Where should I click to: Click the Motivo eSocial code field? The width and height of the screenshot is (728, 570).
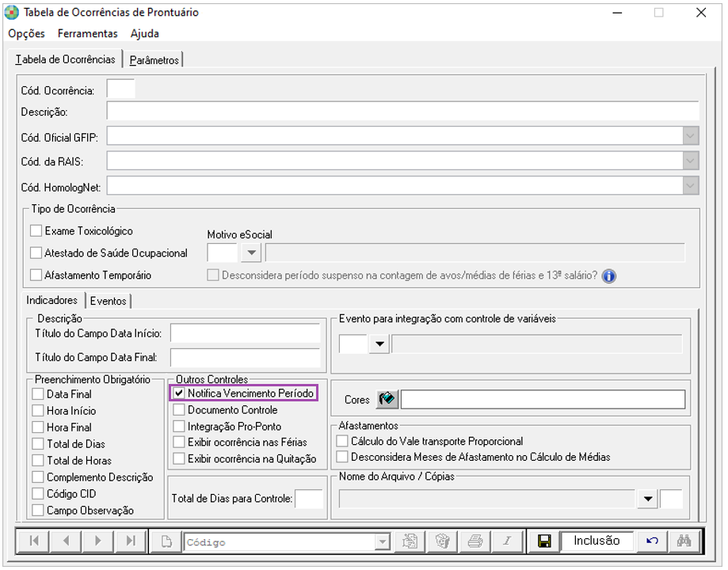tap(223, 253)
